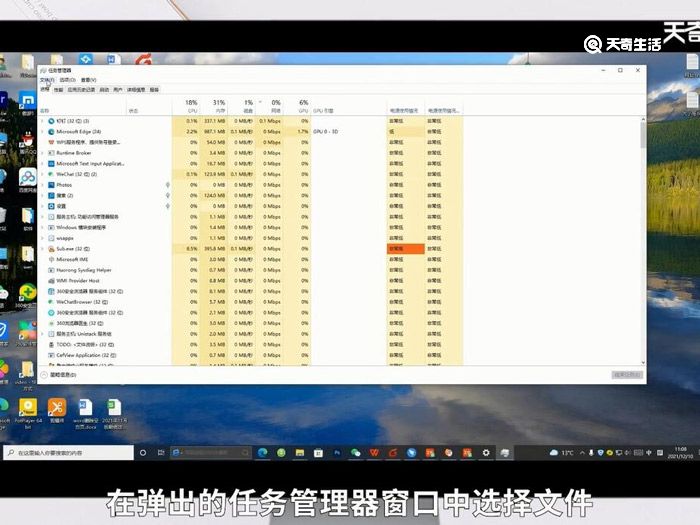Click the Microsoft IME process icon
Viewport: 700px width, 525px height.
[51, 259]
